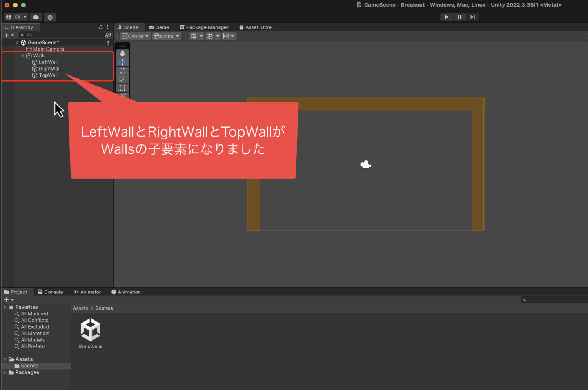Start Play mode
This screenshot has width=588, height=390.
point(446,17)
